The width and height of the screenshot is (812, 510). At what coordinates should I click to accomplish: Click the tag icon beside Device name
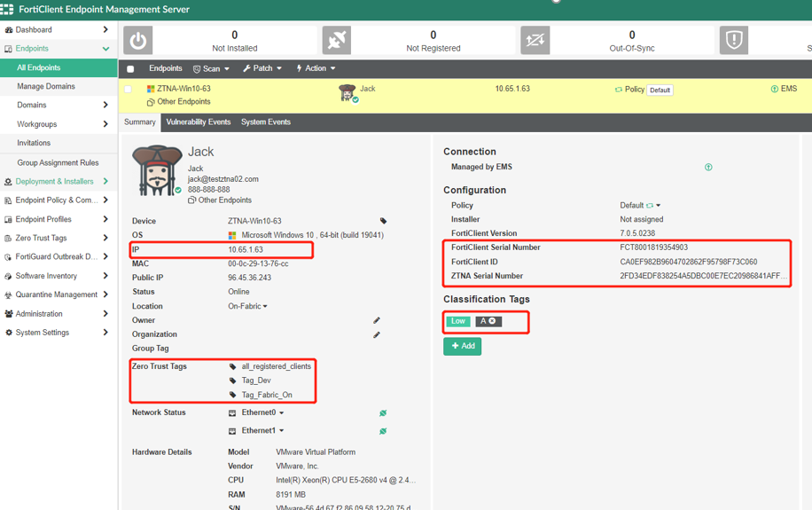[383, 221]
